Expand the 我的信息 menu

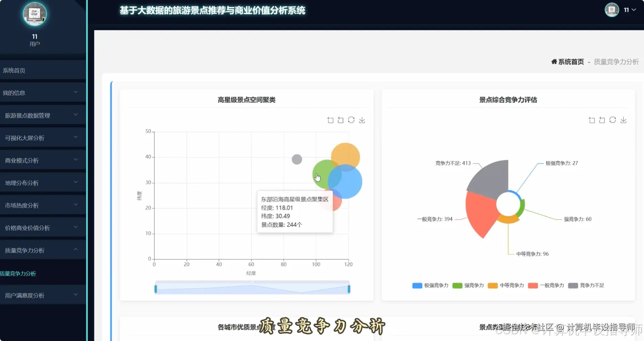click(39, 92)
